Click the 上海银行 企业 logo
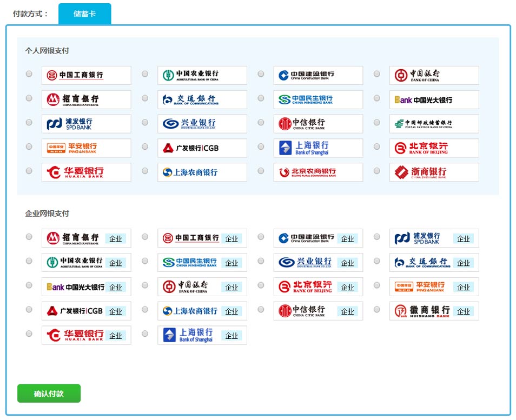516x420 pixels. pyautogui.click(x=202, y=335)
